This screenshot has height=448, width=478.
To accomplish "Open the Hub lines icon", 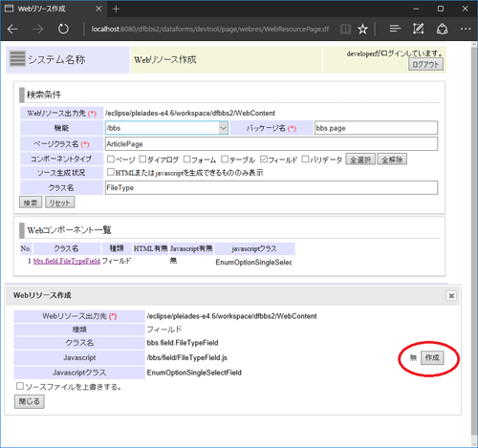I will pyautogui.click(x=395, y=29).
